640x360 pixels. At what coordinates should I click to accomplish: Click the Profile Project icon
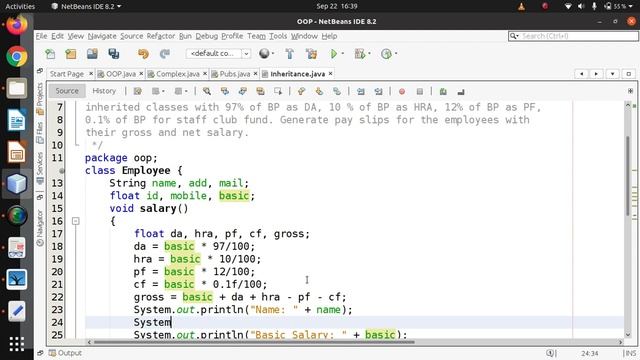[386, 54]
